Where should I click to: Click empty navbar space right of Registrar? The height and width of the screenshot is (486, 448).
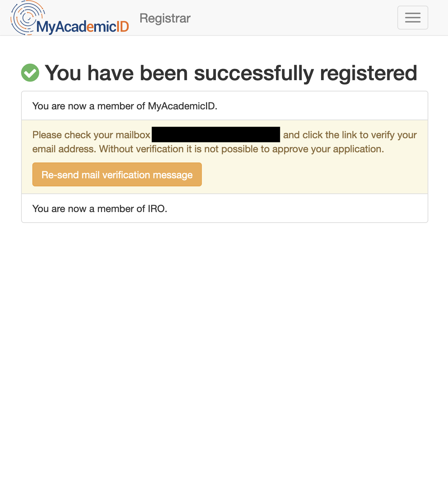click(292, 18)
